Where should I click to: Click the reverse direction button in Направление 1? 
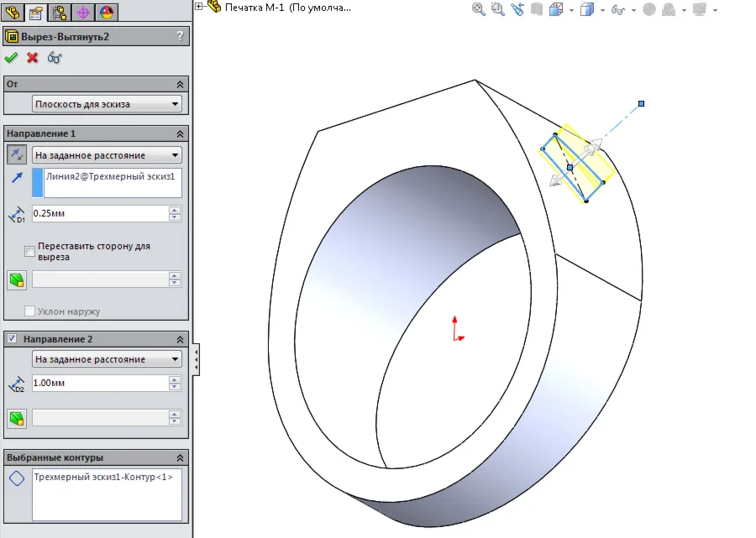(x=16, y=154)
